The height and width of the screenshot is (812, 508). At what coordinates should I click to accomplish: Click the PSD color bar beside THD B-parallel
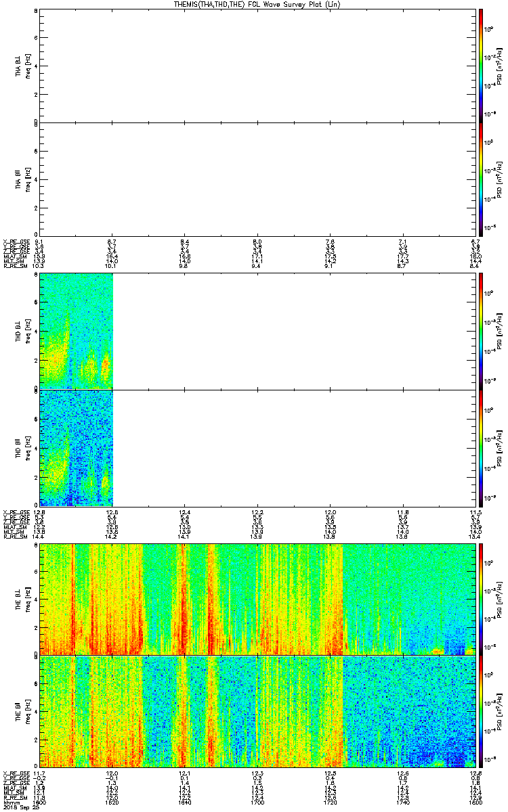click(481, 448)
